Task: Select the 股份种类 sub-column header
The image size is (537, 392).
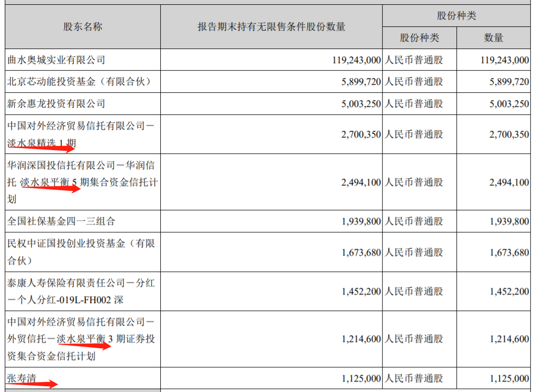Action: click(x=419, y=37)
